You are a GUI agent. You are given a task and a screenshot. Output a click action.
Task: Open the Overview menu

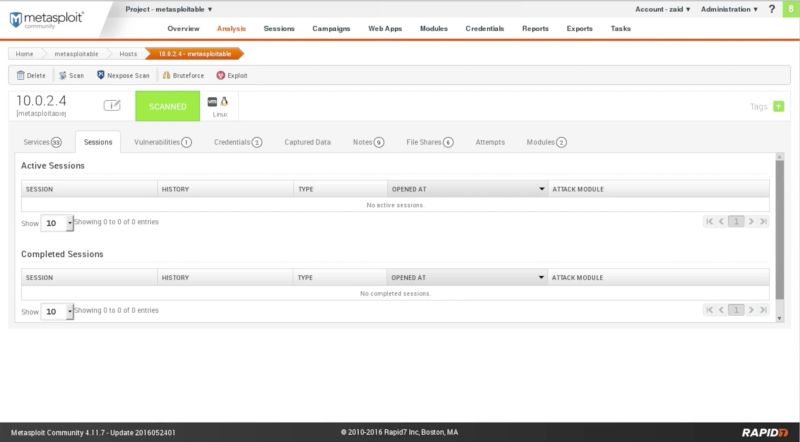pyautogui.click(x=183, y=29)
